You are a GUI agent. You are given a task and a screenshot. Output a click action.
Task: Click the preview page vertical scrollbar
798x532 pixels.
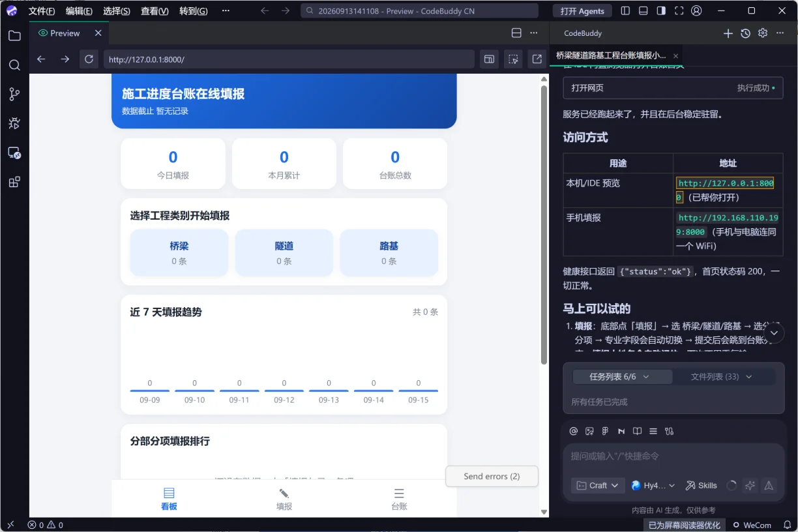tap(544, 225)
